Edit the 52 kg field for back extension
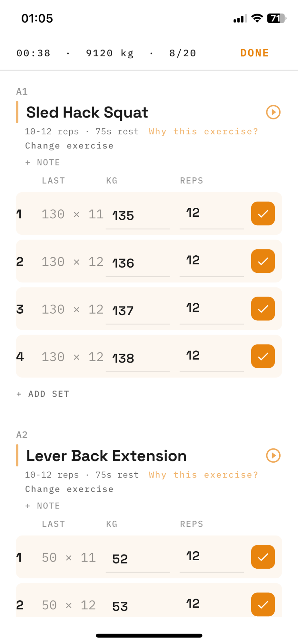Image resolution: width=298 pixels, height=644 pixels. pyautogui.click(x=138, y=559)
